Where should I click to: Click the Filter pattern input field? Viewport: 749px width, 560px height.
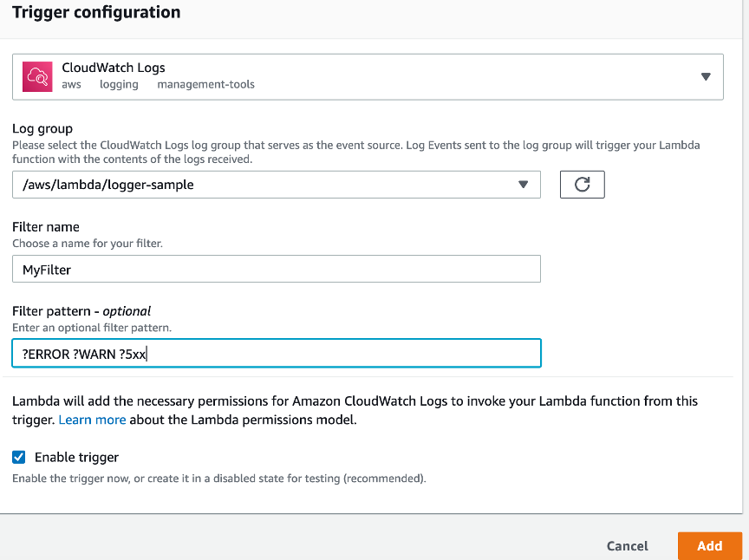(276, 353)
